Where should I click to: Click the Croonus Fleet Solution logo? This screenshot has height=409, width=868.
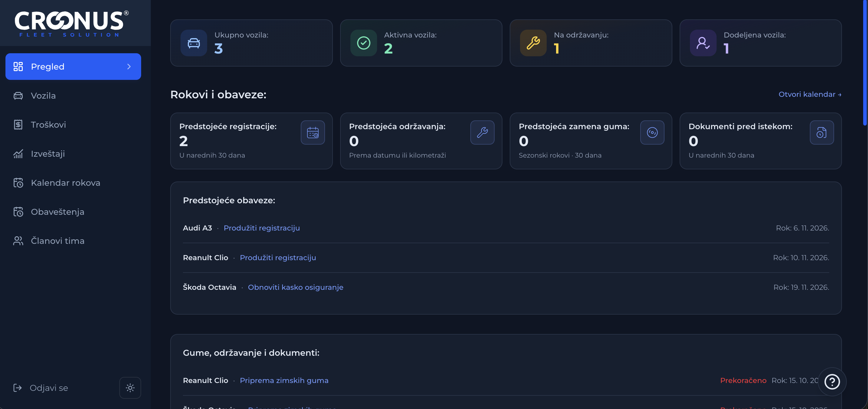[x=71, y=24]
